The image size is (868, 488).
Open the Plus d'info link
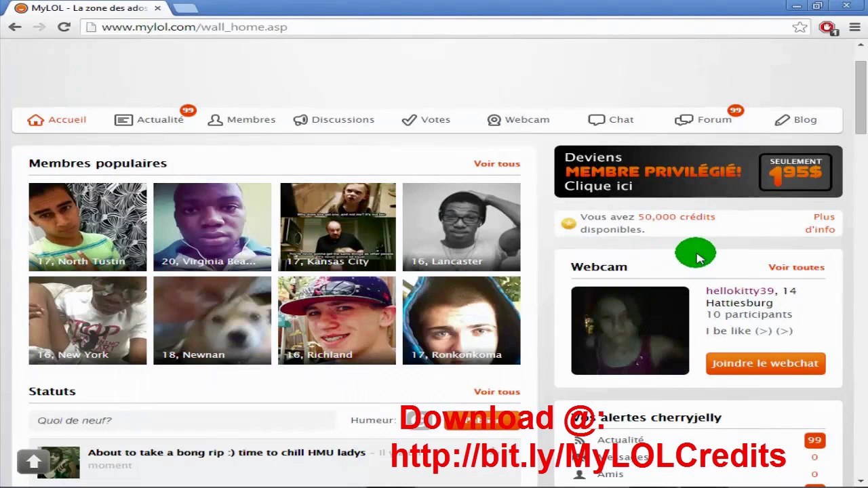pyautogui.click(x=821, y=223)
